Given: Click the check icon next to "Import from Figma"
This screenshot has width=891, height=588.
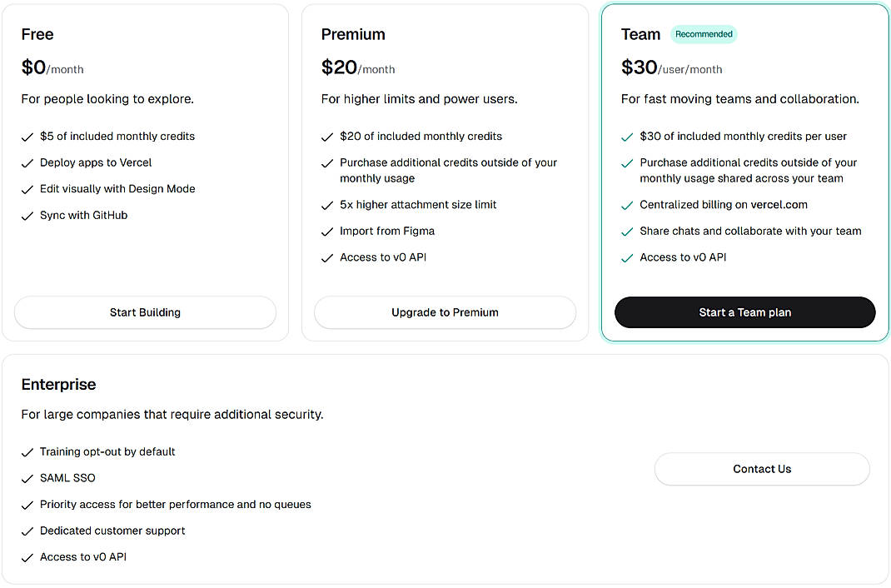Looking at the screenshot, I should pyautogui.click(x=326, y=231).
